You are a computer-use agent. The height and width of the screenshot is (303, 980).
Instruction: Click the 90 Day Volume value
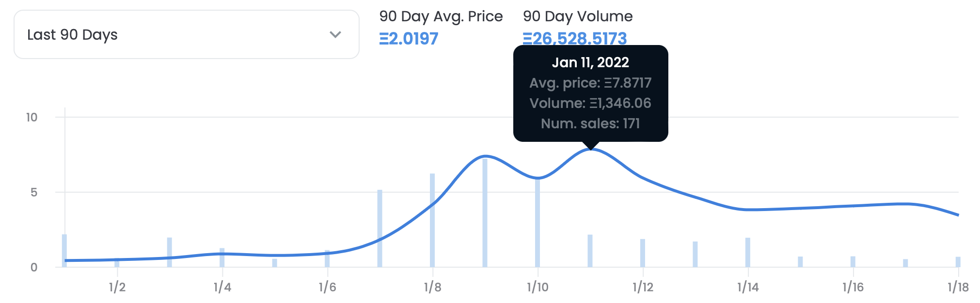(575, 39)
